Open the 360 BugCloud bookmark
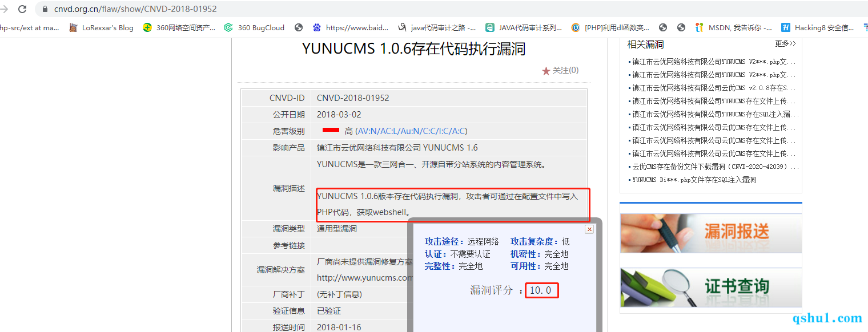This screenshot has height=332, width=868. pyautogui.click(x=254, y=27)
